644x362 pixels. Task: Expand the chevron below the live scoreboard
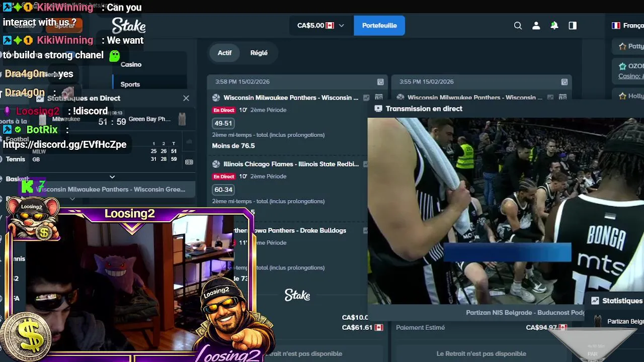pyautogui.click(x=112, y=176)
